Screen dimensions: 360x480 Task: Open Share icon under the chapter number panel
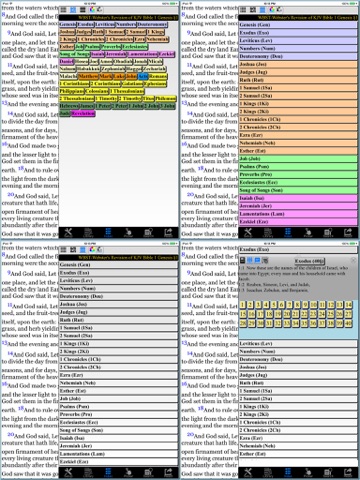coord(348,472)
